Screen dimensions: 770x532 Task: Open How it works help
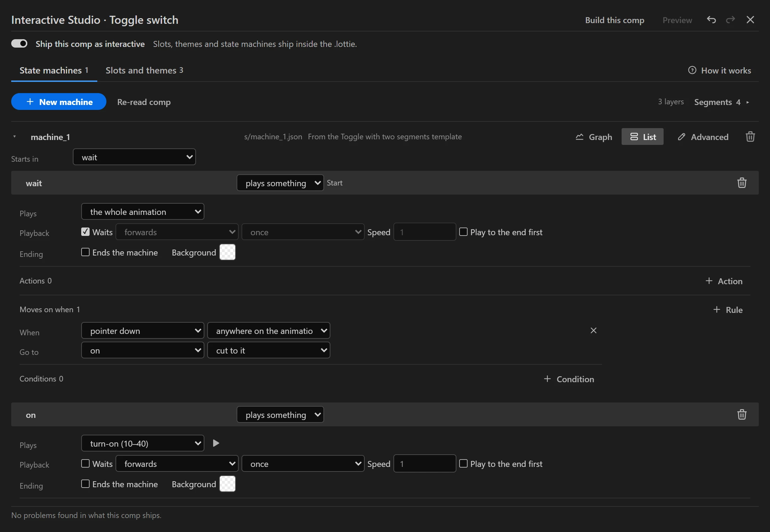(x=719, y=70)
